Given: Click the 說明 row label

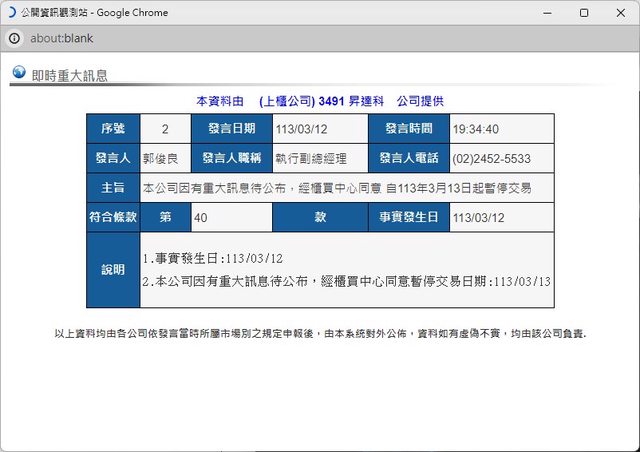Looking at the screenshot, I should pos(113,270).
